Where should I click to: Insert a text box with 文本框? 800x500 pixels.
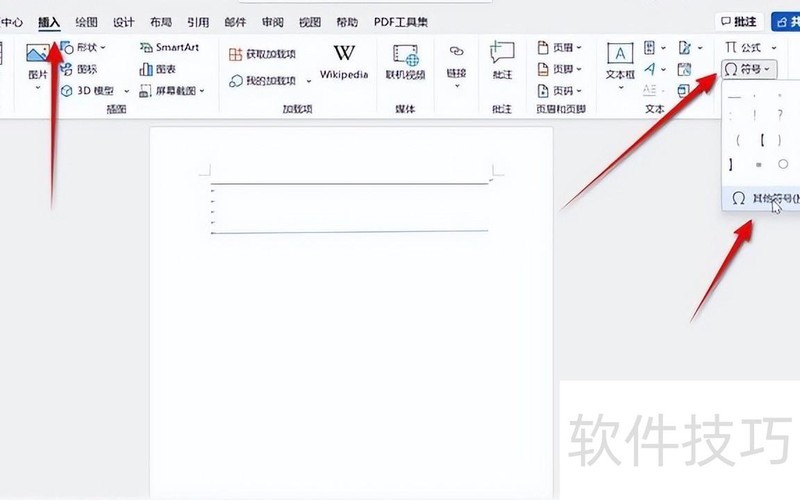click(x=620, y=61)
